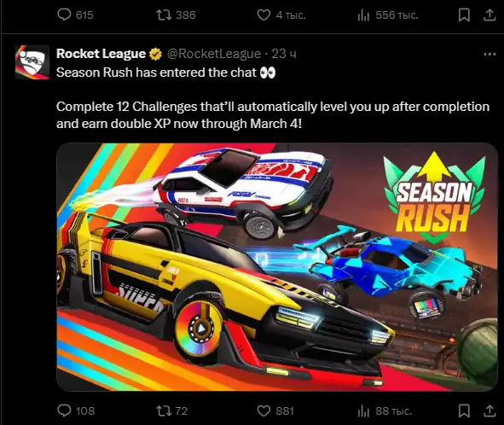Retweet the Season Rush post

pos(171,410)
